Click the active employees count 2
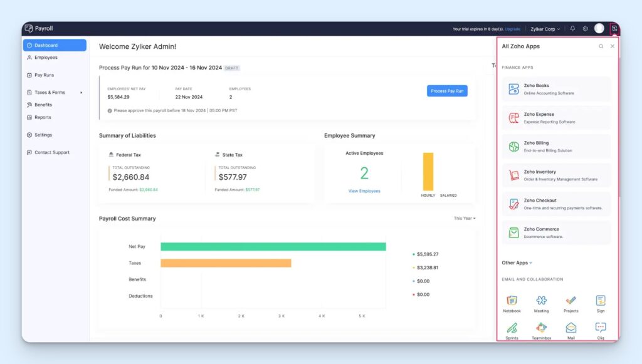This screenshot has height=364, width=642. pos(364,174)
